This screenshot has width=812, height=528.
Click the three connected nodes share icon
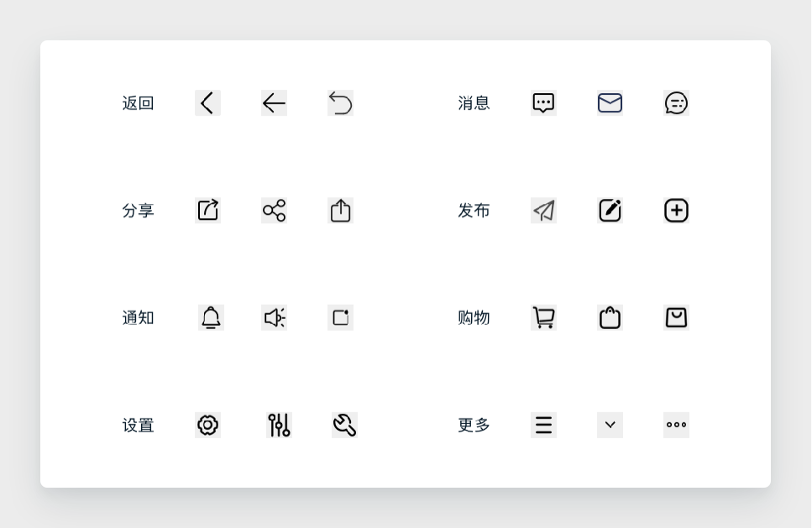click(x=274, y=211)
